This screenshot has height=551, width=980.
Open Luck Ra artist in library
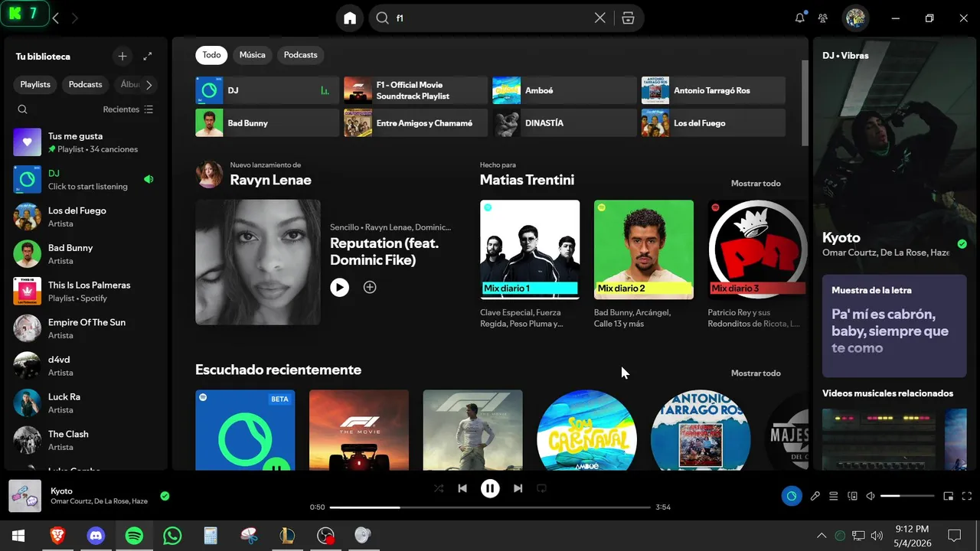pyautogui.click(x=86, y=403)
